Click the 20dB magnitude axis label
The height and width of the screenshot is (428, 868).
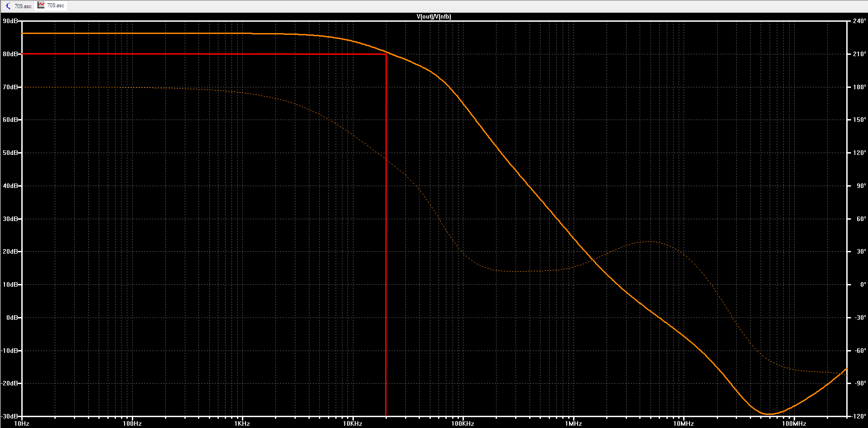click(10, 252)
